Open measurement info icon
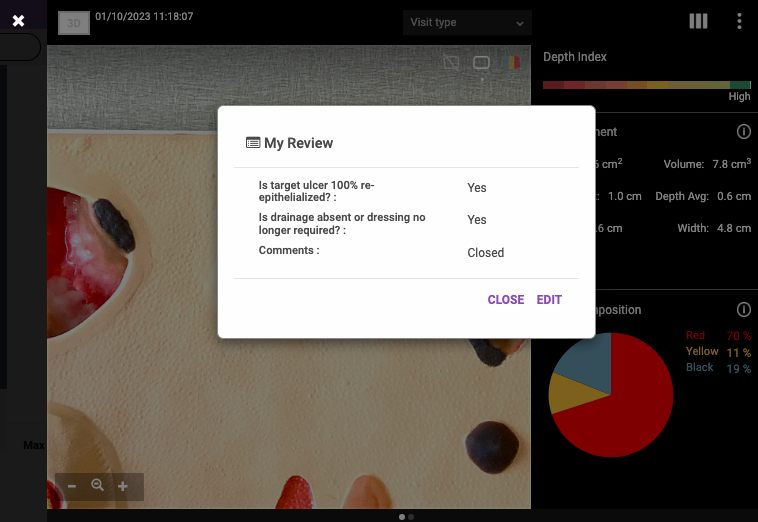Viewport: 758px width, 522px height. click(x=743, y=132)
